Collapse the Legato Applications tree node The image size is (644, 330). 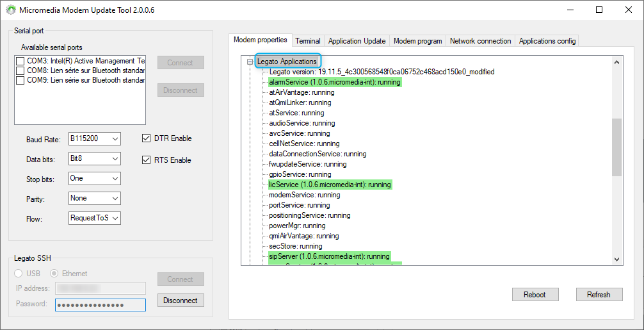coord(250,62)
